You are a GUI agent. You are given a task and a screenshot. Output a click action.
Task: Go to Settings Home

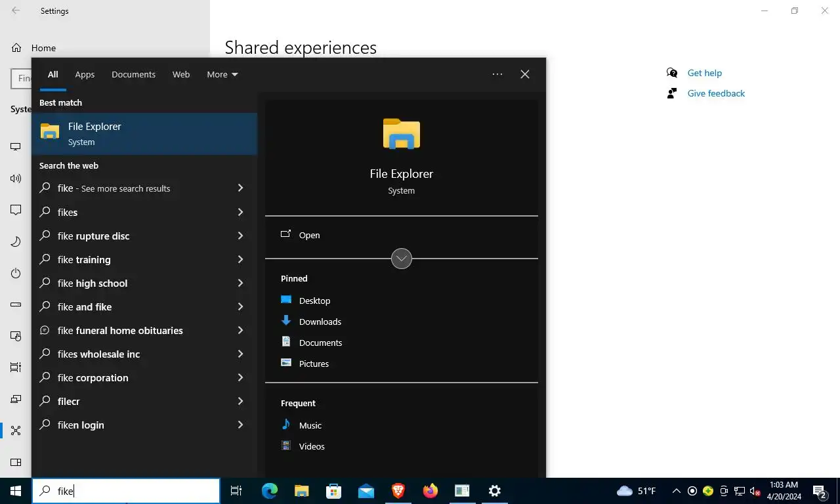pos(43,48)
